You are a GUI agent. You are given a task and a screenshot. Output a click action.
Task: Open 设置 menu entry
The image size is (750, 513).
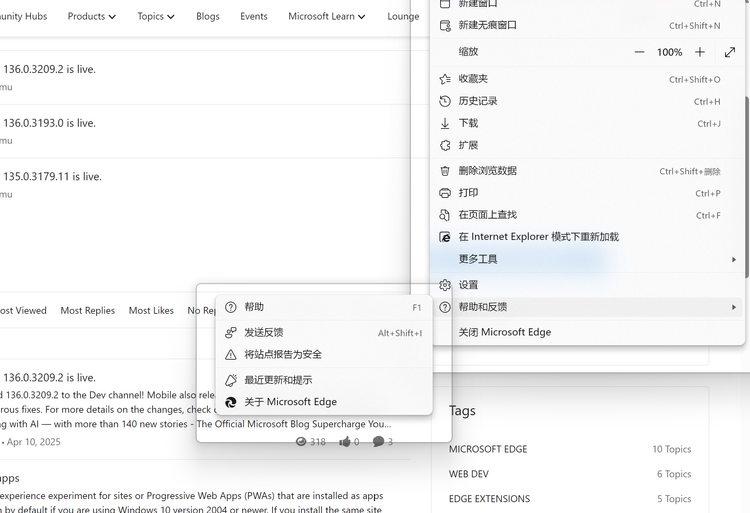coord(587,285)
